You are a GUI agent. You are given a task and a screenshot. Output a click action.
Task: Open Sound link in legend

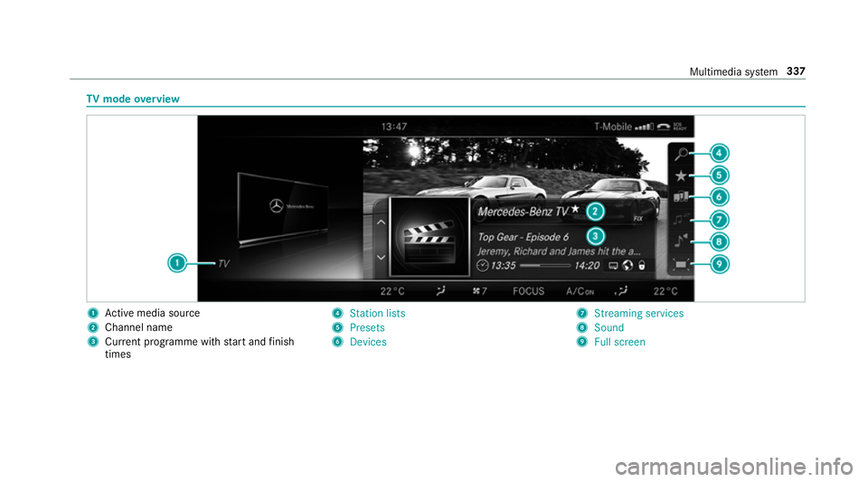pos(609,327)
